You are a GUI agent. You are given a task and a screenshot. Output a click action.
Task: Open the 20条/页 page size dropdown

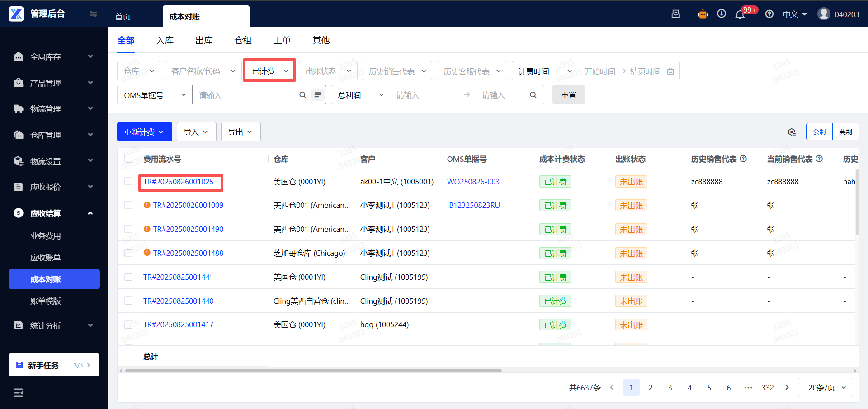(x=825, y=388)
